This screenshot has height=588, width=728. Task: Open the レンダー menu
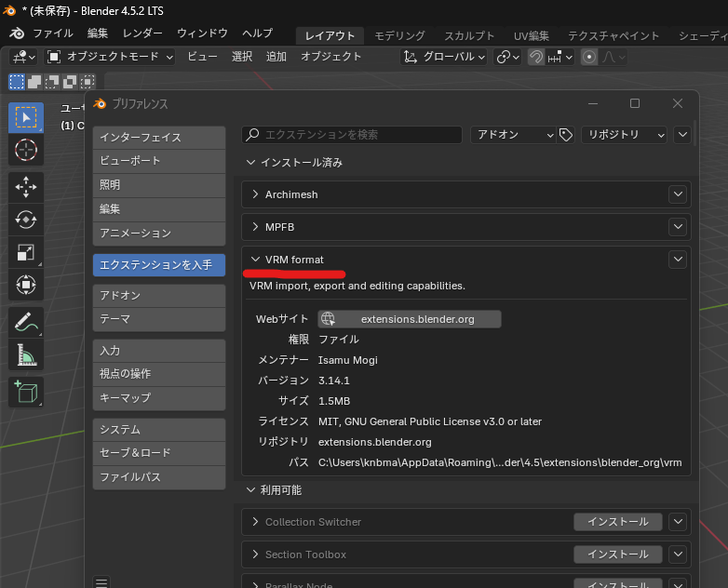click(142, 33)
